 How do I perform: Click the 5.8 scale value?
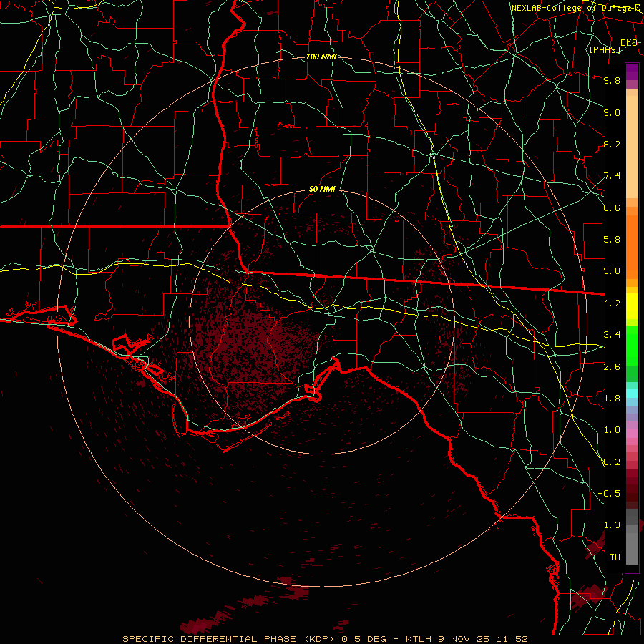coord(612,240)
